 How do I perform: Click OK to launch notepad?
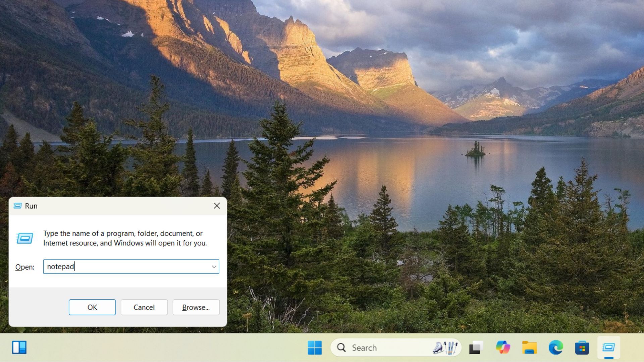(x=92, y=307)
